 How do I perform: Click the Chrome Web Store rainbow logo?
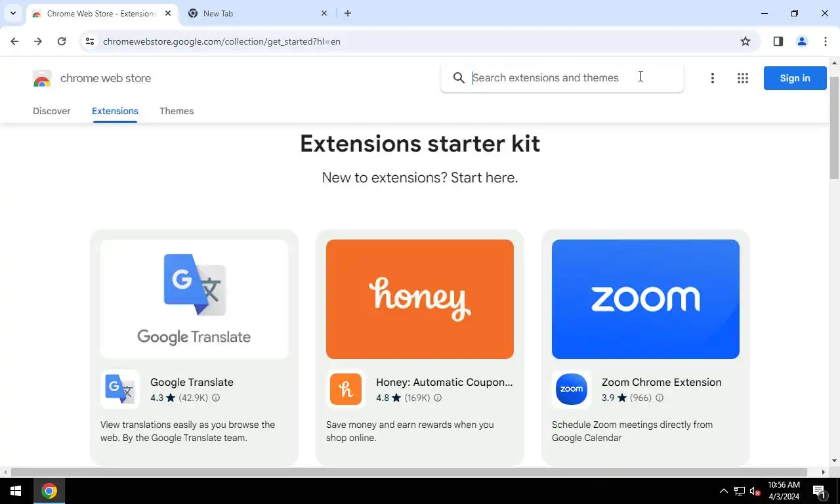[x=42, y=78]
